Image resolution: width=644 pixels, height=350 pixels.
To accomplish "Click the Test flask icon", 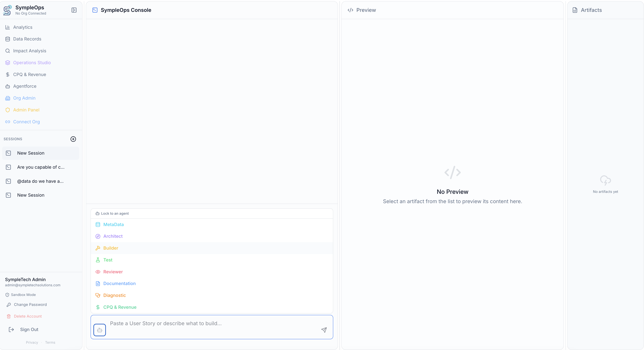I will pos(98,260).
